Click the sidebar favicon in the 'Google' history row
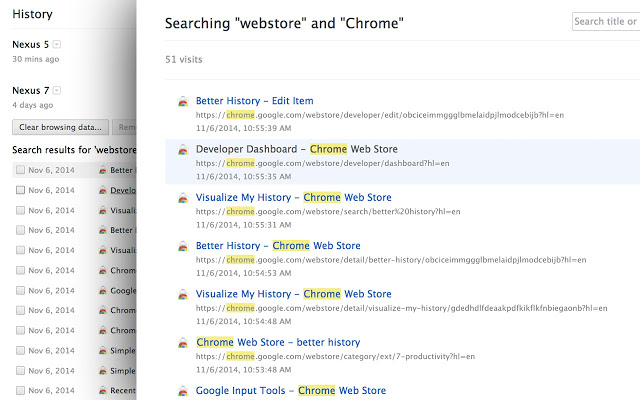The image size is (640, 400). 103,291
